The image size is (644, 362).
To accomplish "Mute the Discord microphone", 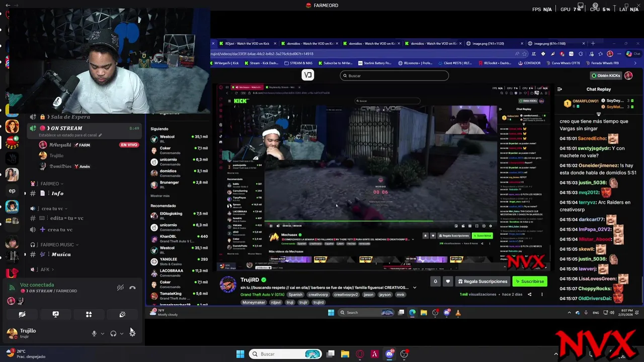I will coord(94,333).
